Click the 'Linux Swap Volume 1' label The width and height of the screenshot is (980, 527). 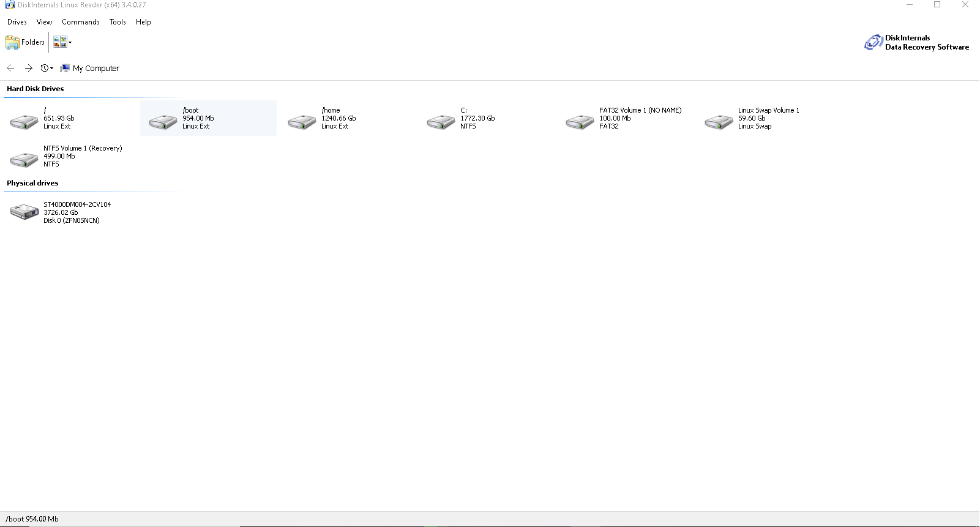(769, 111)
